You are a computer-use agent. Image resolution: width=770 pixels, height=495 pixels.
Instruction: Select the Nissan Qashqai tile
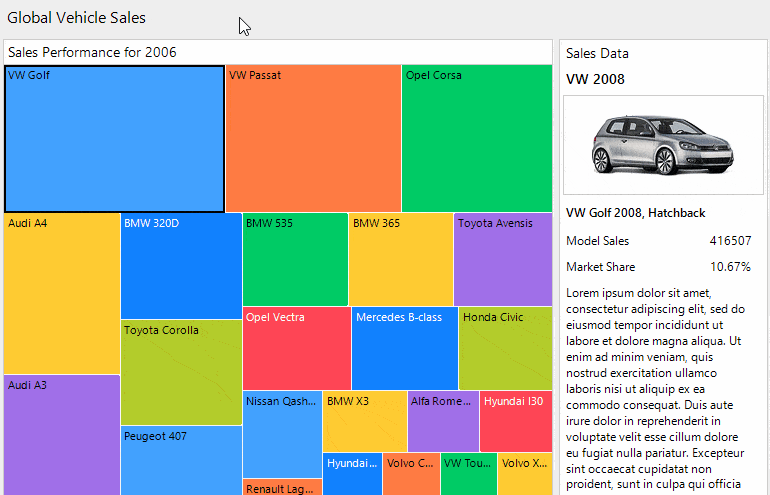tap(282, 434)
